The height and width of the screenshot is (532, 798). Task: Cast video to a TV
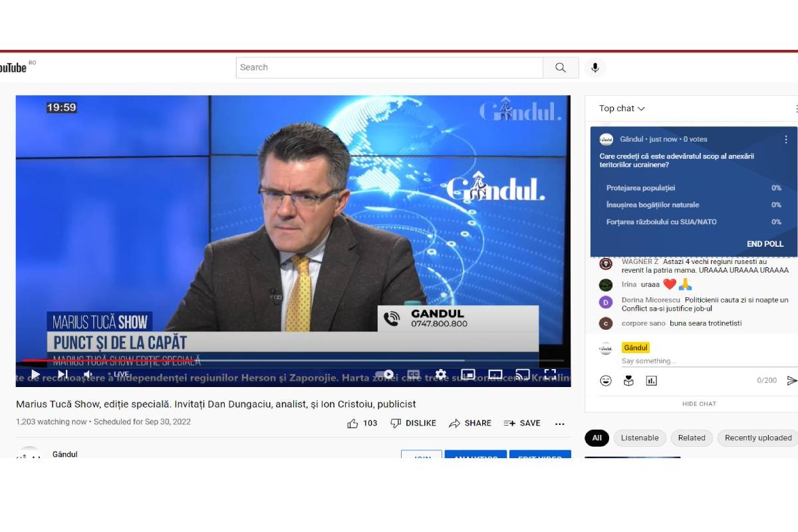coord(523,374)
